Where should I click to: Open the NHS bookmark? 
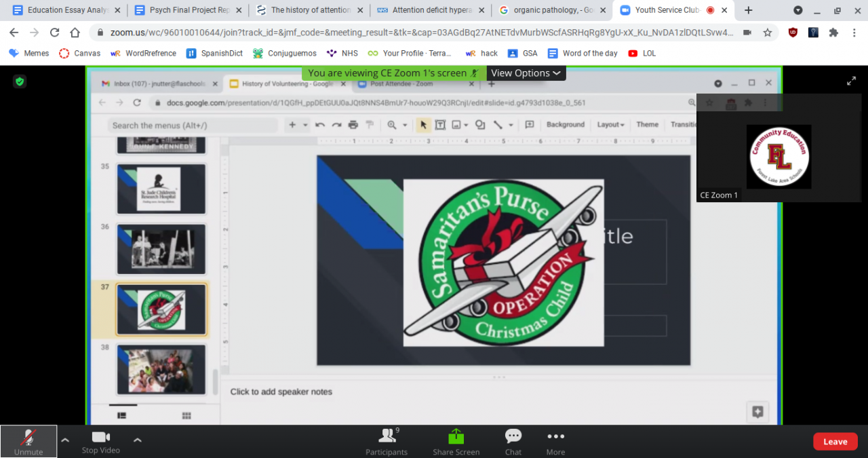342,53
